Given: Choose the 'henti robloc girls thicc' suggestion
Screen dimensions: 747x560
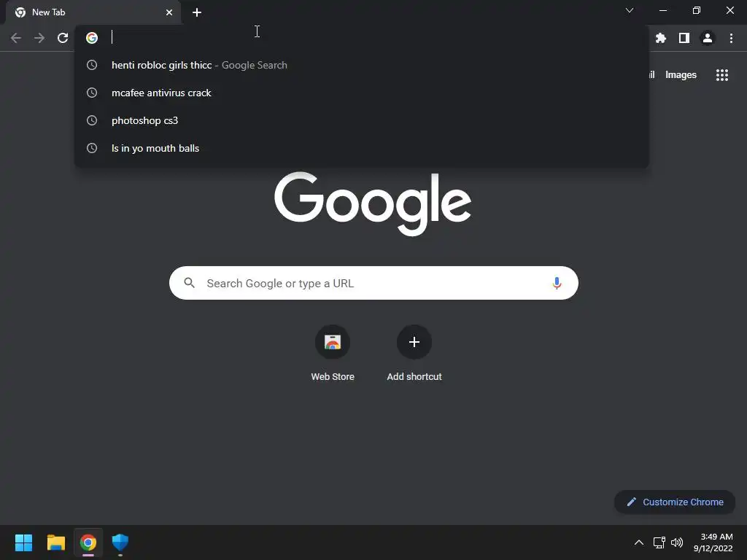Looking at the screenshot, I should 362,65.
